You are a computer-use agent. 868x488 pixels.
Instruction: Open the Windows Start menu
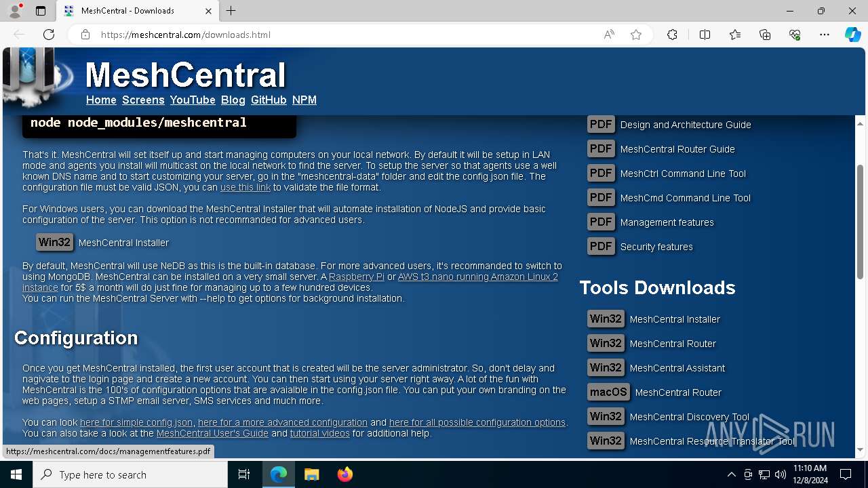click(16, 474)
